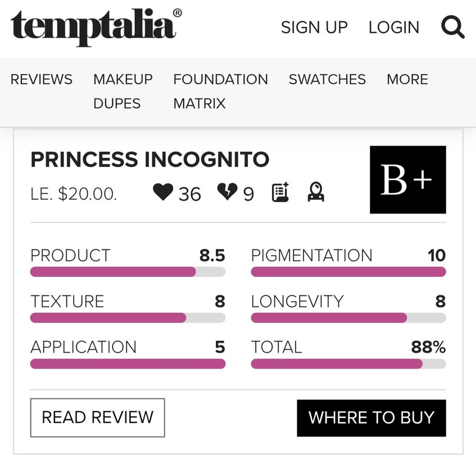The image size is (476, 455).
Task: Click the Pigmentation rating bar
Action: coord(348,272)
